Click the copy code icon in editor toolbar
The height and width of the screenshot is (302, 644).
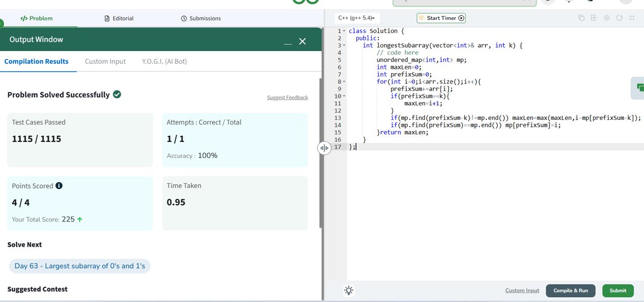581,18
